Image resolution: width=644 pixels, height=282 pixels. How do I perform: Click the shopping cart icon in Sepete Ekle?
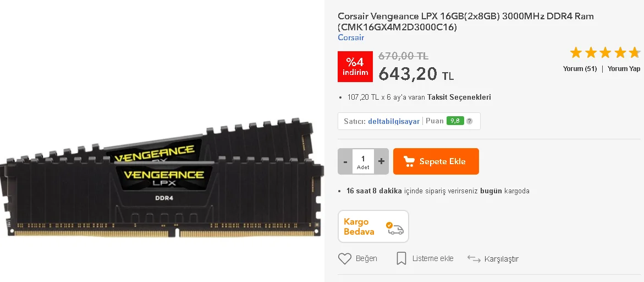pos(409,161)
